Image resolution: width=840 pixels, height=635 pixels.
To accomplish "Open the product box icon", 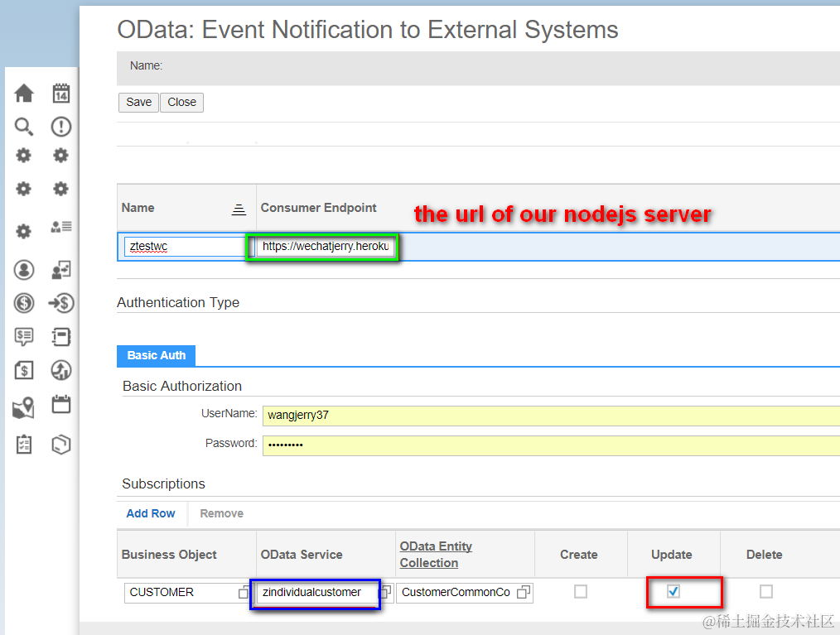I will pyautogui.click(x=61, y=445).
